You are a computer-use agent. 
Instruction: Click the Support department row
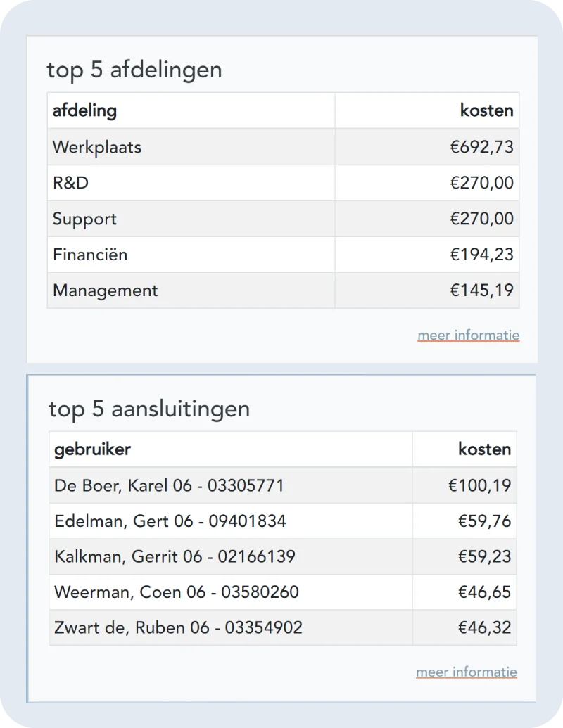pos(284,219)
